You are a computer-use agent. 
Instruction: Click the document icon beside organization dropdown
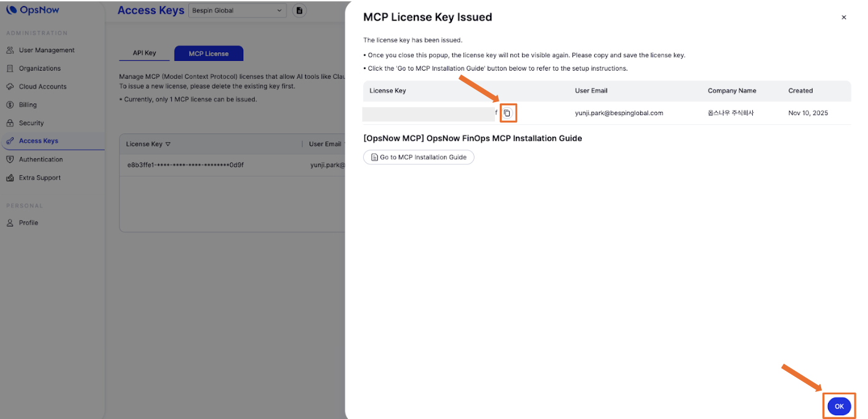point(299,10)
